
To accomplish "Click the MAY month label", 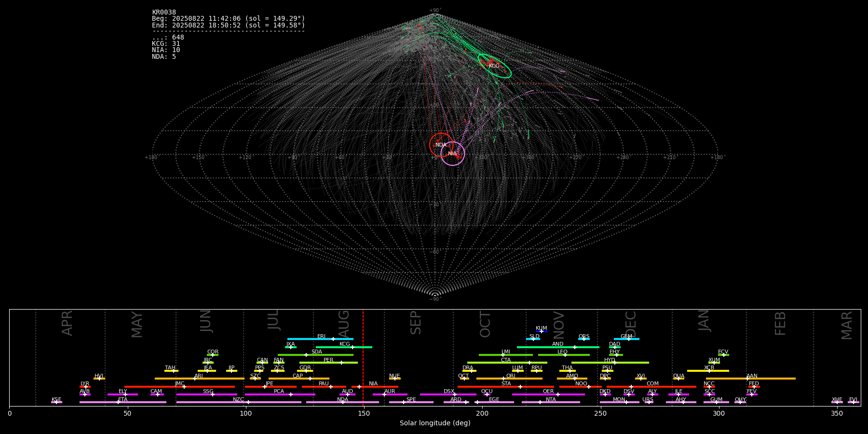I will (137, 325).
